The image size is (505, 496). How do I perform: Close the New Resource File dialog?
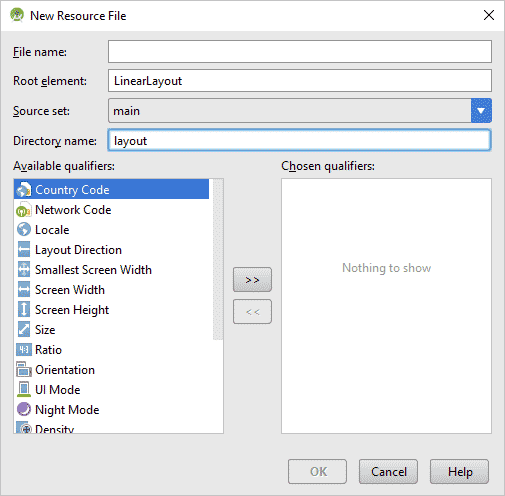(489, 15)
